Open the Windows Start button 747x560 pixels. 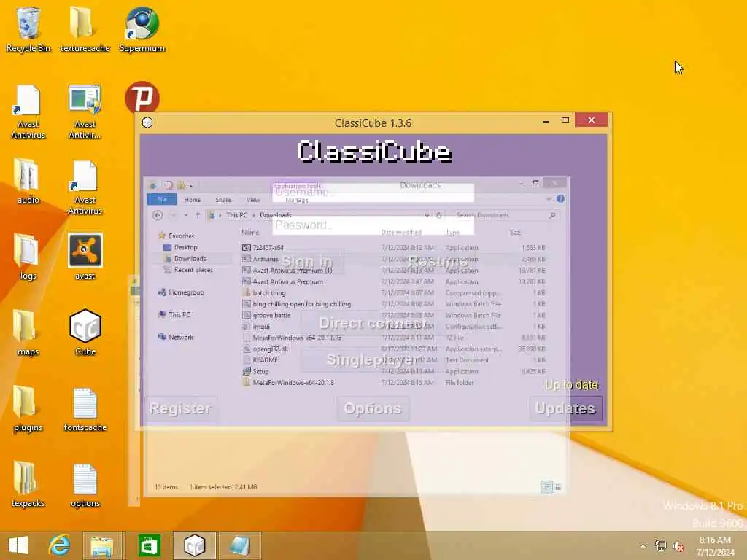point(18,545)
